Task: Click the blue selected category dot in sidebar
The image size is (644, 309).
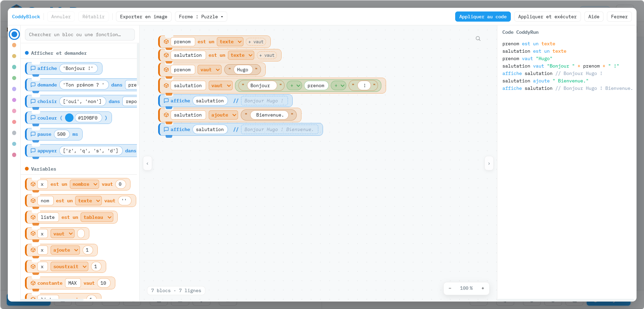Action: (14, 34)
